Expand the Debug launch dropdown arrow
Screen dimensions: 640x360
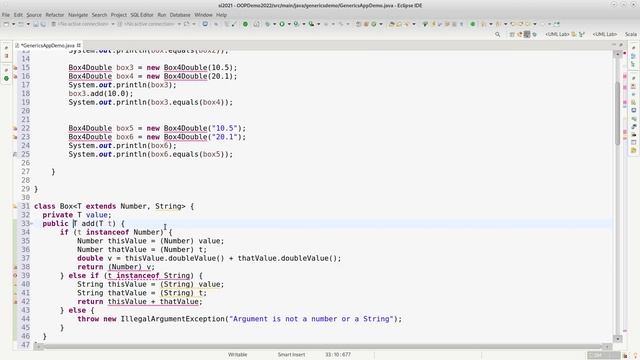pos(274,24)
